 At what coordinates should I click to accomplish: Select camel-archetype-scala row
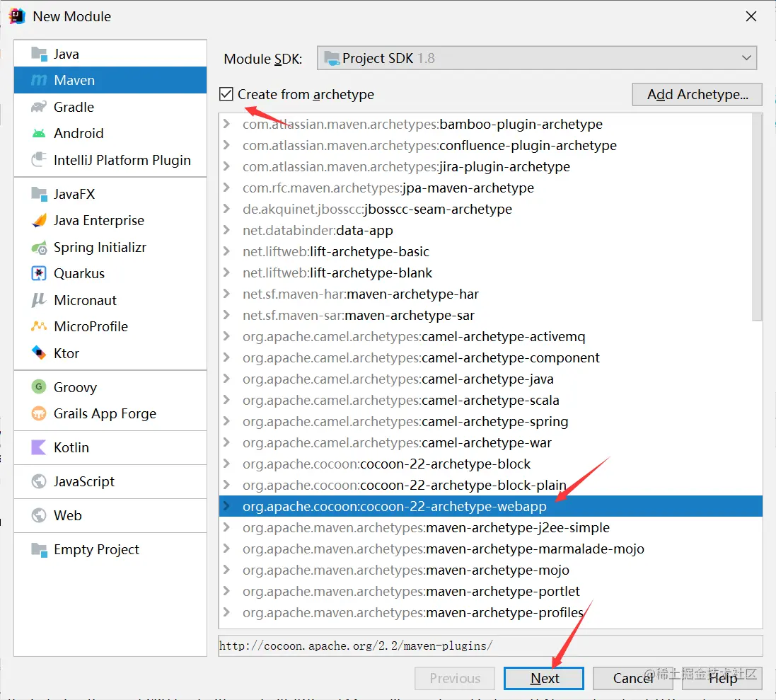(x=490, y=400)
